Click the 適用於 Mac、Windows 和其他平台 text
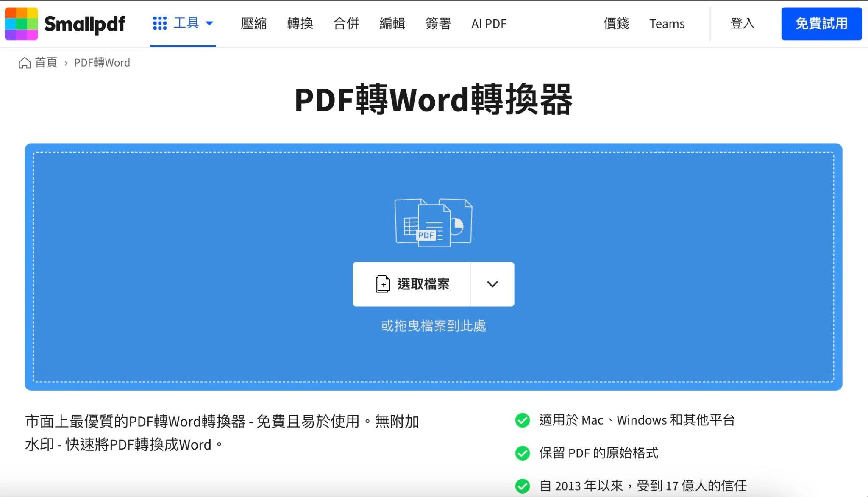Image resolution: width=868 pixels, height=497 pixels. pyautogui.click(x=637, y=420)
